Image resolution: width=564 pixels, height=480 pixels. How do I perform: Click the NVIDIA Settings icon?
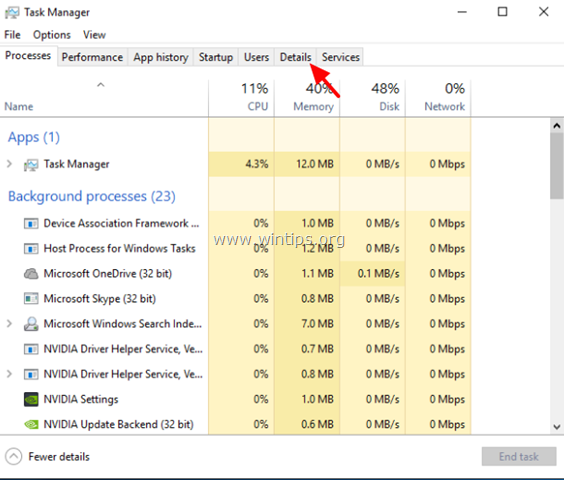click(31, 399)
